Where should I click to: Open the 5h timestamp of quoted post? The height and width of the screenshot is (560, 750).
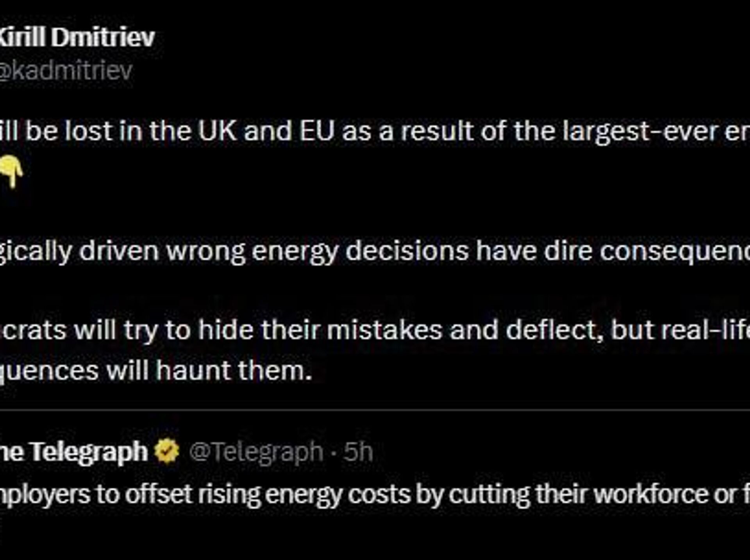point(358,452)
